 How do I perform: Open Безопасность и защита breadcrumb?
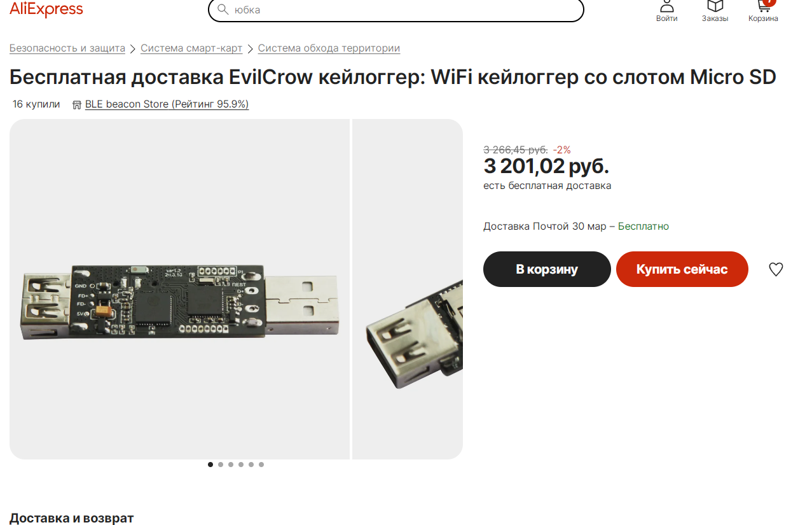coord(67,48)
